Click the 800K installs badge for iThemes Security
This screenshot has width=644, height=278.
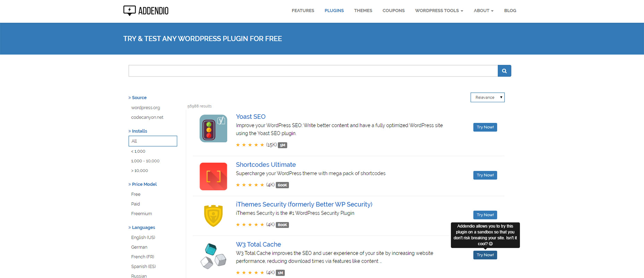pyautogui.click(x=282, y=225)
